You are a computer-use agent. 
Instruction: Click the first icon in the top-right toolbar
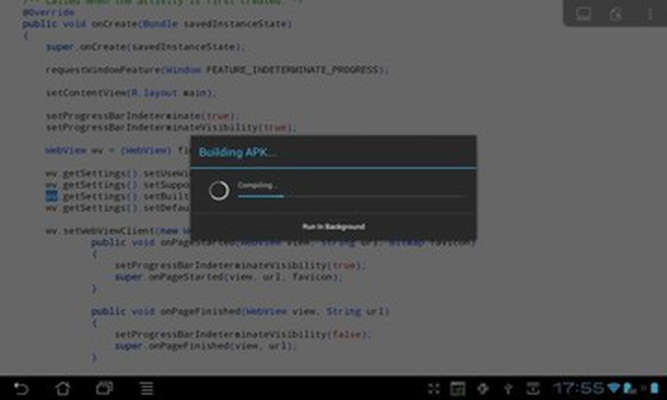click(x=583, y=14)
